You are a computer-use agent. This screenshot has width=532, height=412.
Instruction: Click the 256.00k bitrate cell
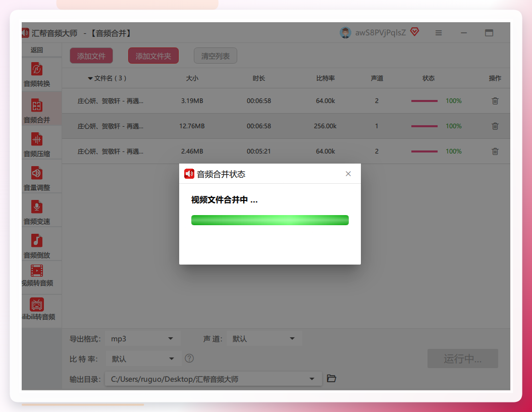point(325,126)
